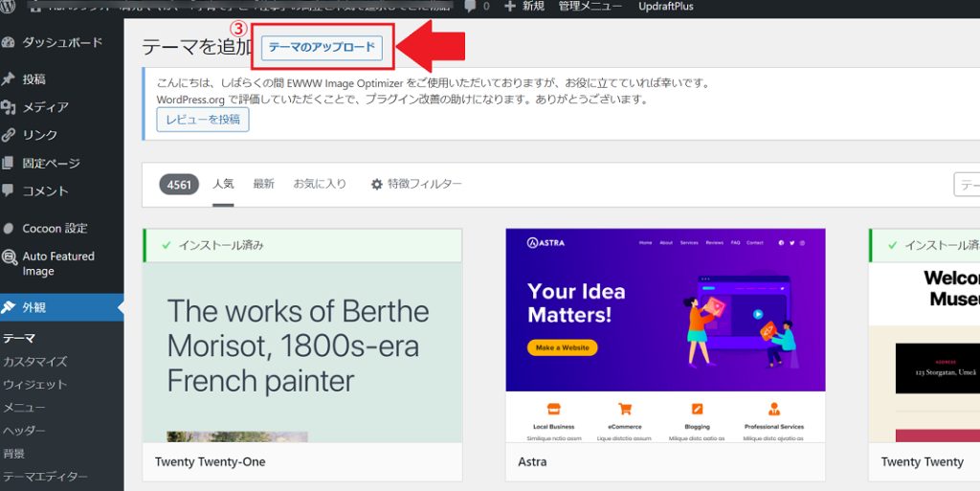
Task: Open the Astra theme thumbnail
Action: coord(666,335)
